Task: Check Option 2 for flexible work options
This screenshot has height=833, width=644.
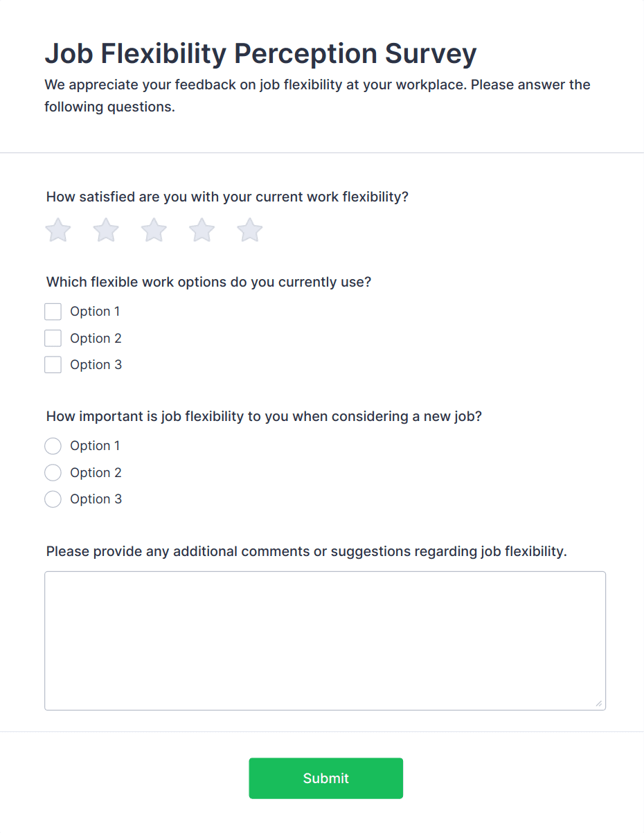Action: (53, 338)
